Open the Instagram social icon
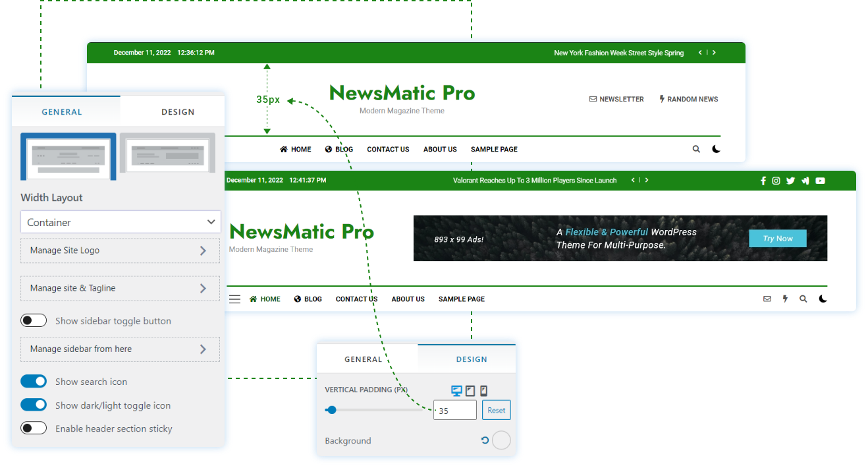 [776, 181]
